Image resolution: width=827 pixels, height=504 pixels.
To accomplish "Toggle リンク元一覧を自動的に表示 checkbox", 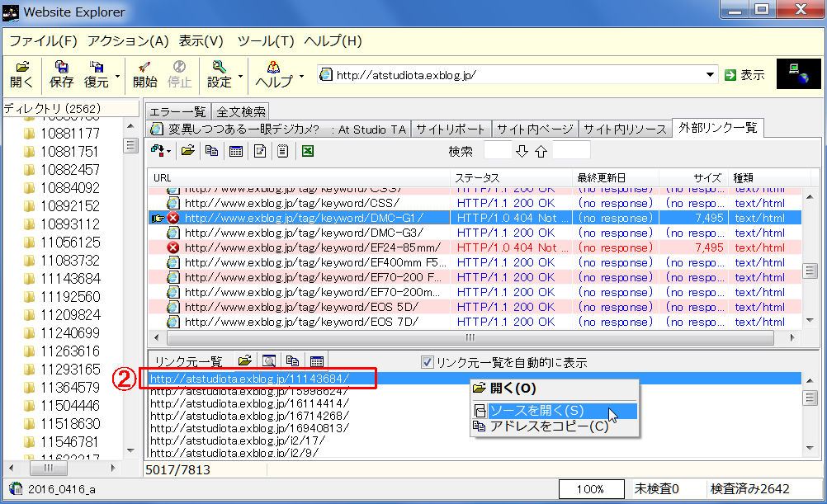I will coord(428,362).
